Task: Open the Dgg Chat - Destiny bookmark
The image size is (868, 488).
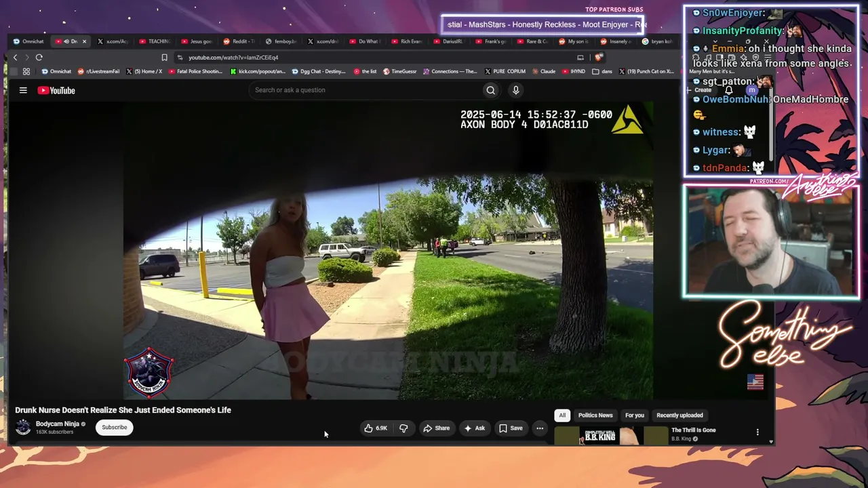Action: [319, 71]
